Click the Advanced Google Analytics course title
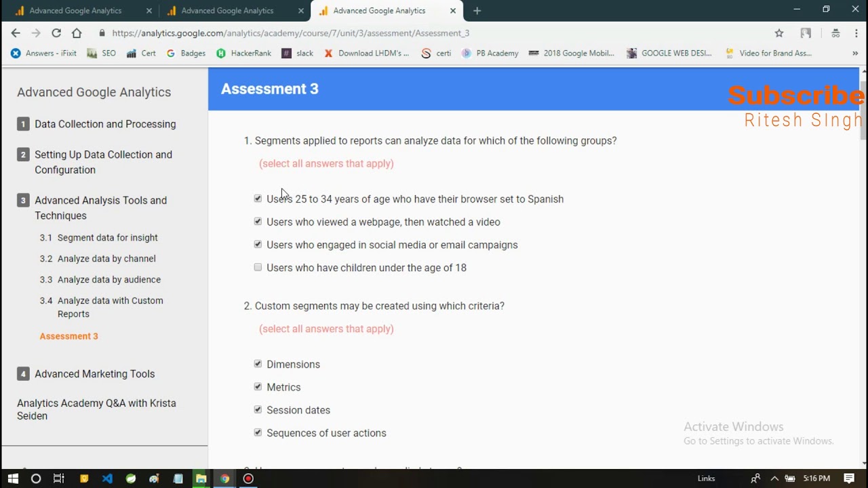Viewport: 868px width, 488px height. (x=94, y=92)
